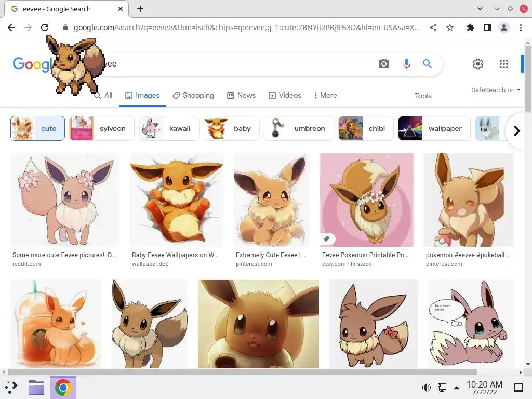This screenshot has width=532, height=399.
Task: Open the Eevee Pokemon Printable poster image
Action: 367,200
